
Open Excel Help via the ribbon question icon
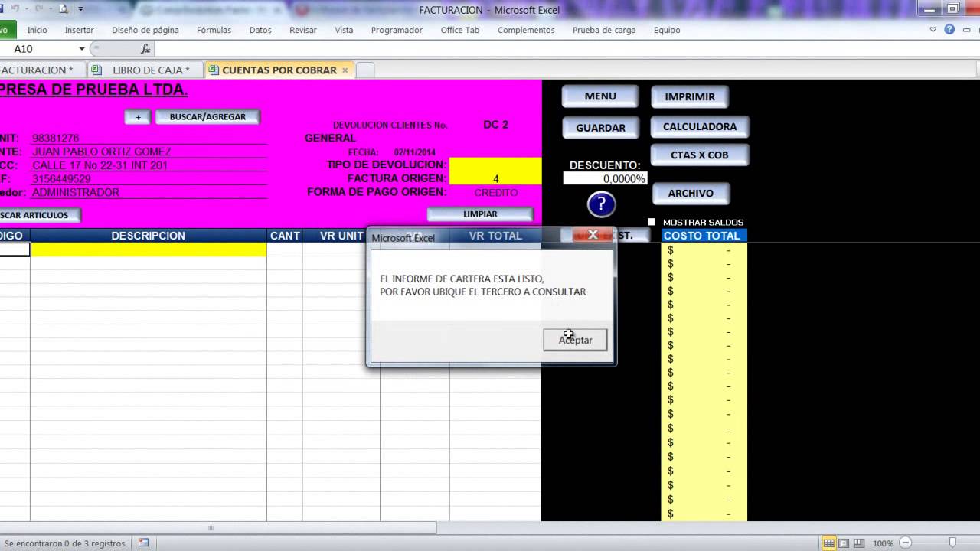pos(949,30)
